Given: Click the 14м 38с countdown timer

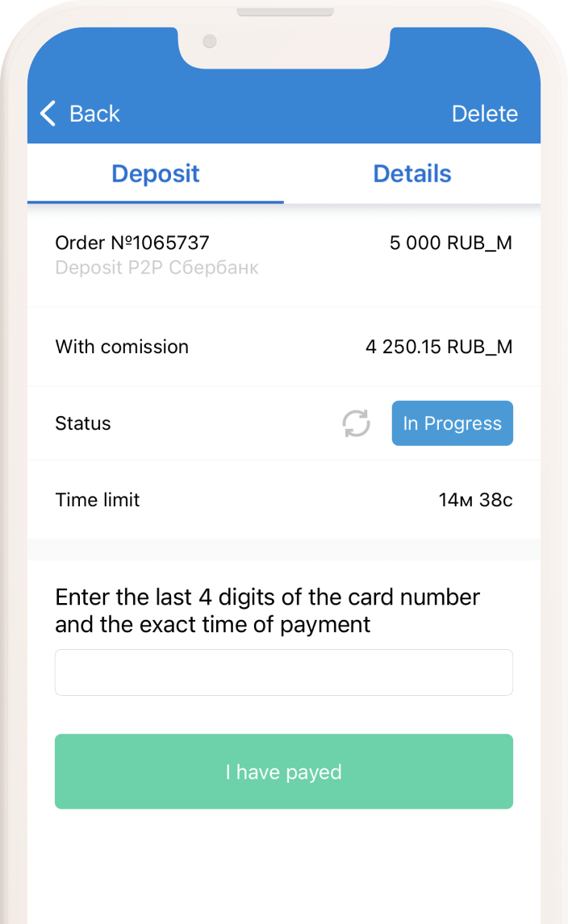Looking at the screenshot, I should (475, 500).
